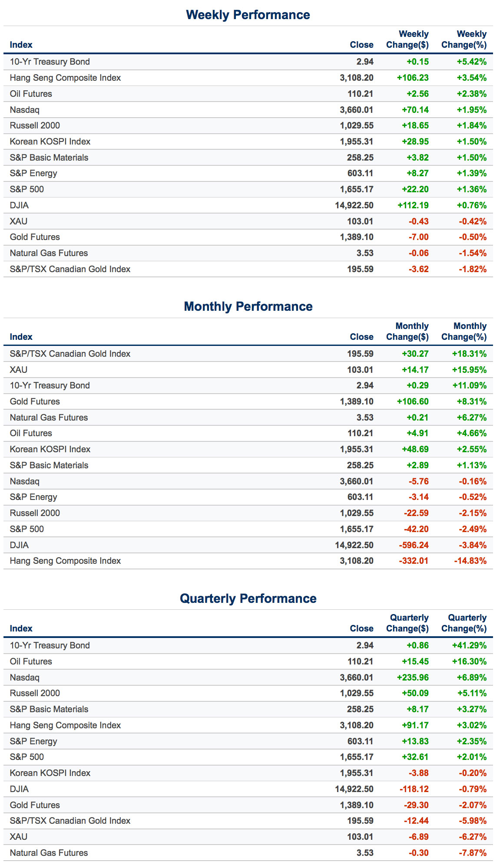
Task: Select Oil Futures in quarterly table
Action: pos(31,661)
